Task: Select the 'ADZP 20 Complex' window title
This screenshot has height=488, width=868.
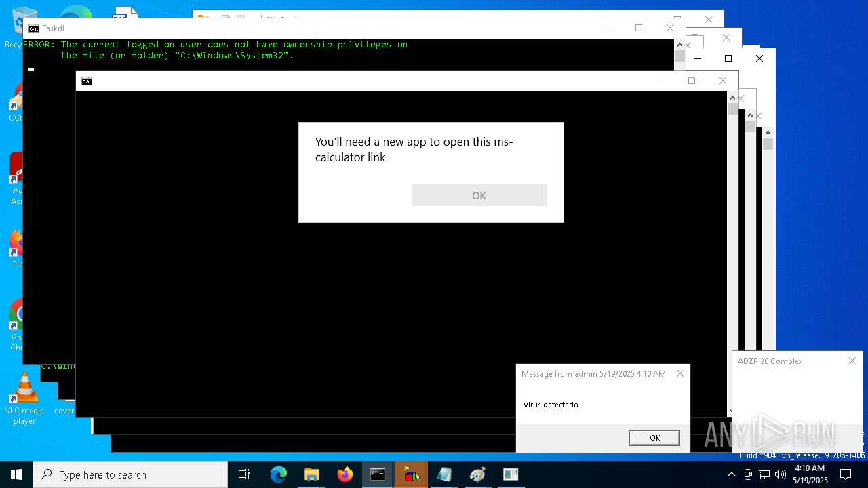Action: 770,361
